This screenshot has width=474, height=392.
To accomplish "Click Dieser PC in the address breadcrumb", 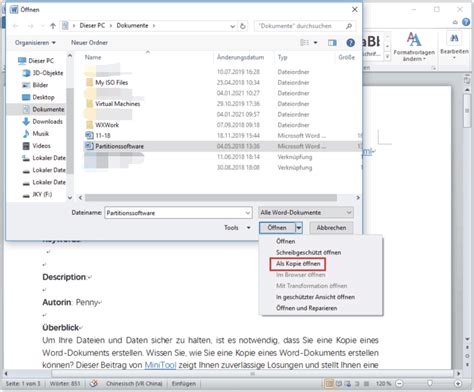I will 92,26.
